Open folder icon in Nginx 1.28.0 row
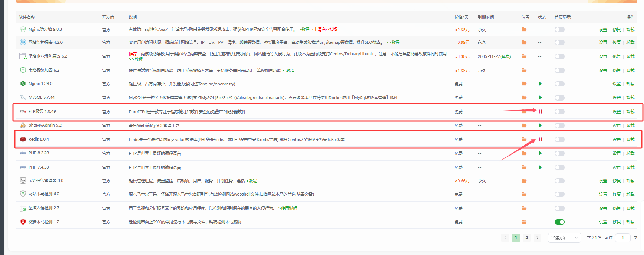The image size is (644, 255). pyautogui.click(x=524, y=84)
